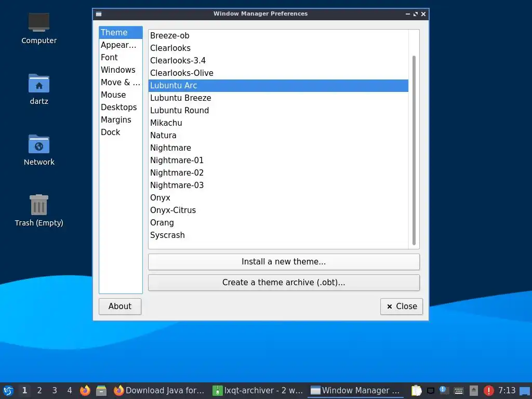Select the Clearlooks theme
This screenshot has width=532, height=399.
pyautogui.click(x=278, y=48)
